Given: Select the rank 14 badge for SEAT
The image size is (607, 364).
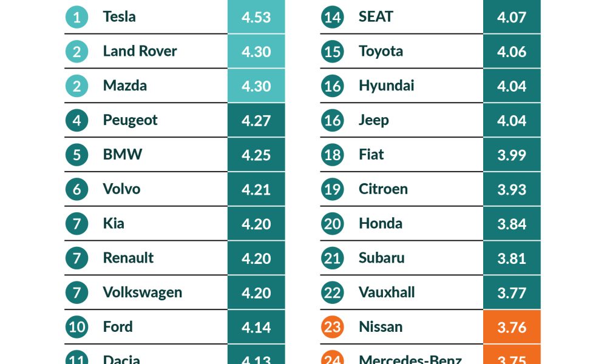Looking at the screenshot, I should click(332, 18).
